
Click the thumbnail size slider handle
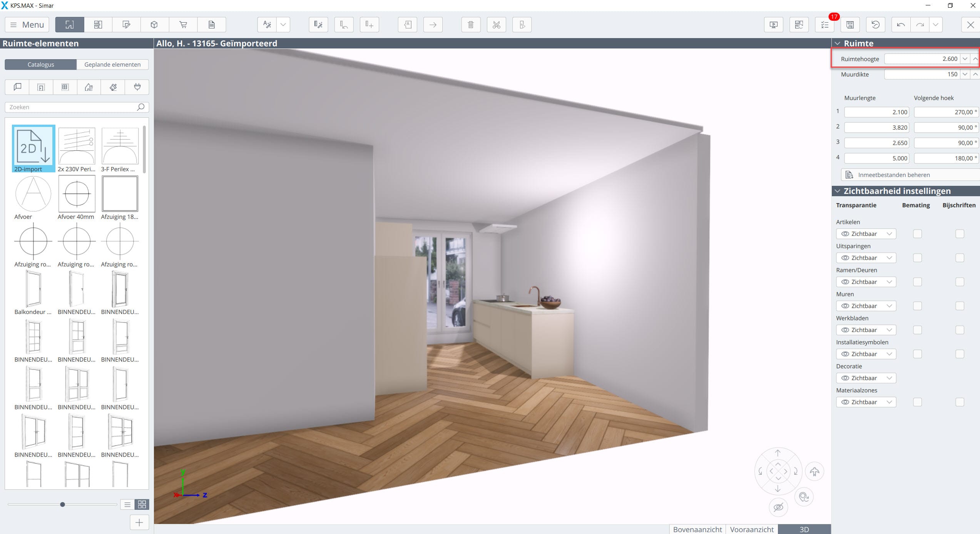(x=62, y=504)
